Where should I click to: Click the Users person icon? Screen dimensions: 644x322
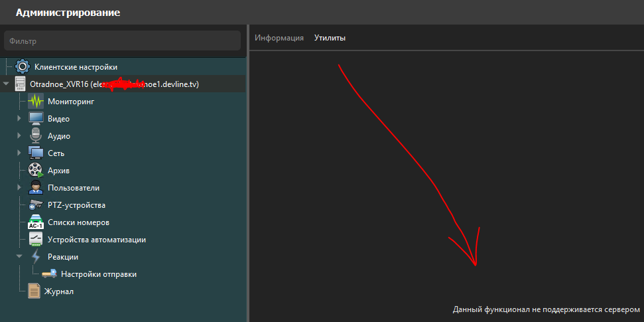click(x=36, y=187)
